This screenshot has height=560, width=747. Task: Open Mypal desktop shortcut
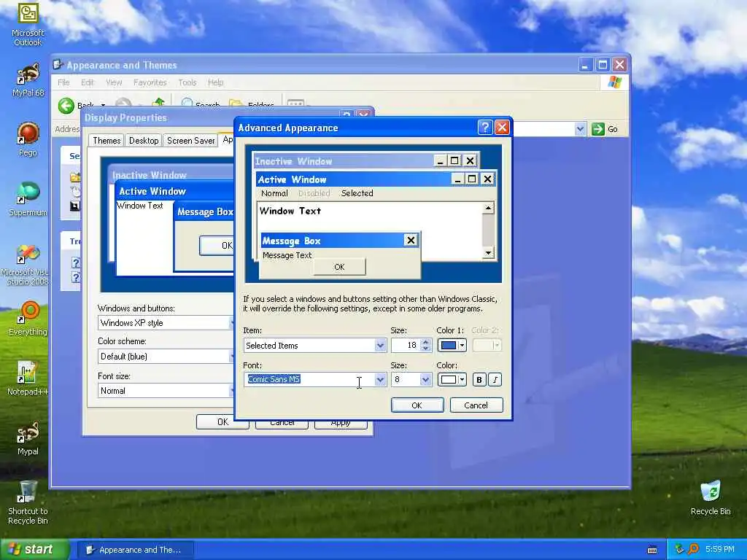click(28, 438)
